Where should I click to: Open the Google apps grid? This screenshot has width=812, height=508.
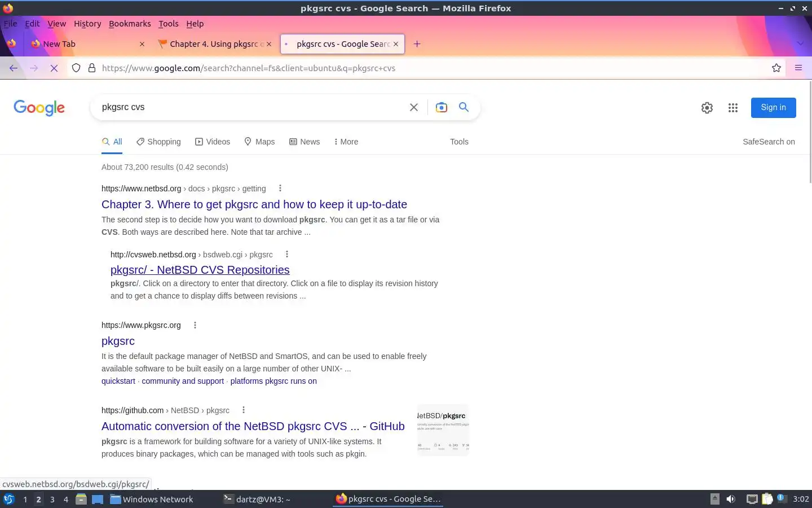pyautogui.click(x=733, y=108)
